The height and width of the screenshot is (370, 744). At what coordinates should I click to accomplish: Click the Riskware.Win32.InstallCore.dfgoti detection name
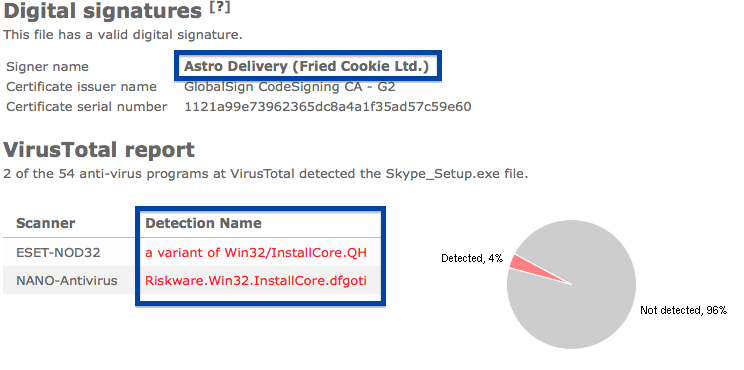[256, 281]
